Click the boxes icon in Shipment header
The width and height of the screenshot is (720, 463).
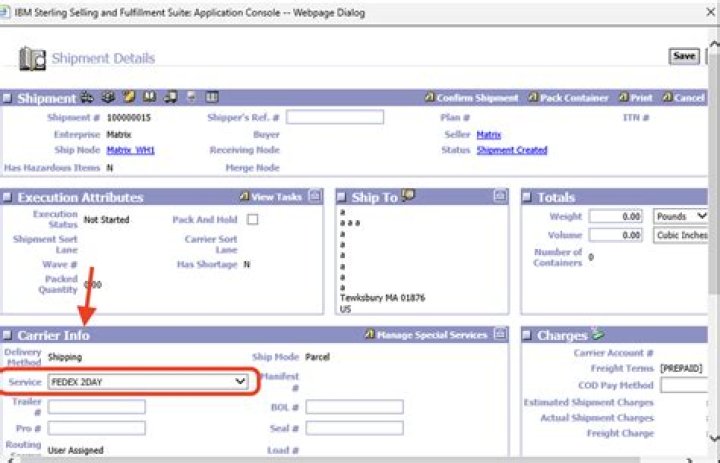108,97
